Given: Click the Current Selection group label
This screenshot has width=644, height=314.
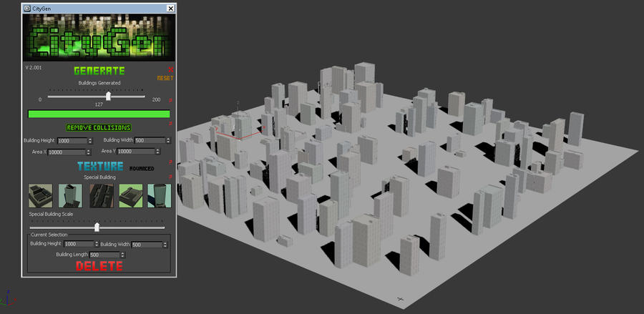Looking at the screenshot, I should (49, 235).
